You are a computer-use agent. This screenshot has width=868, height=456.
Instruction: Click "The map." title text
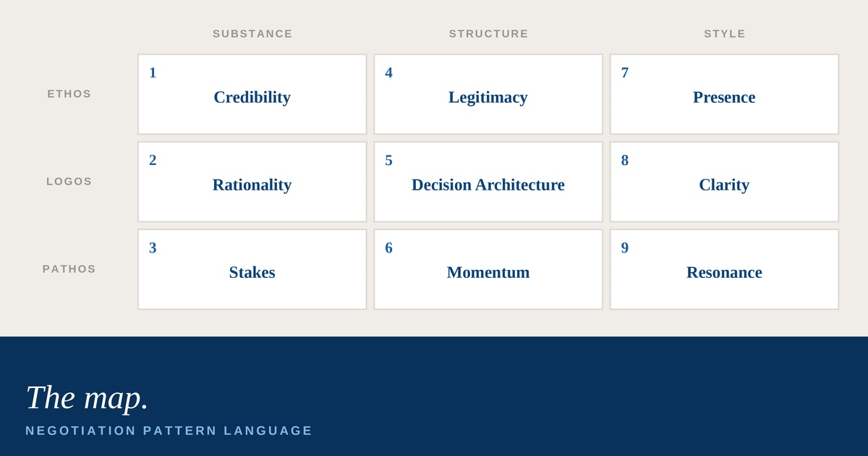click(x=87, y=397)
